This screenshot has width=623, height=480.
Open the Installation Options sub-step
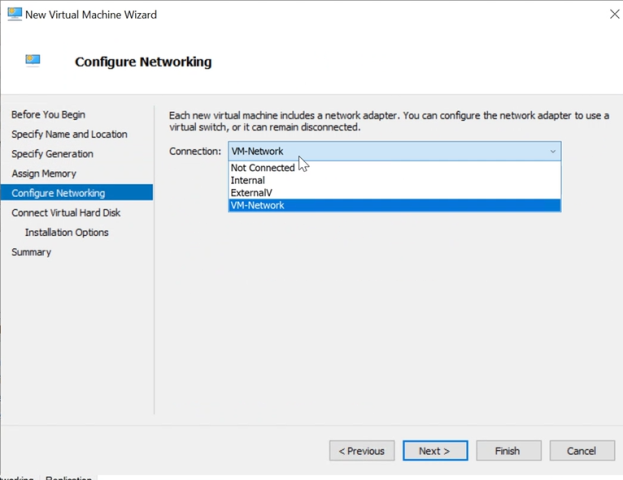tap(67, 232)
